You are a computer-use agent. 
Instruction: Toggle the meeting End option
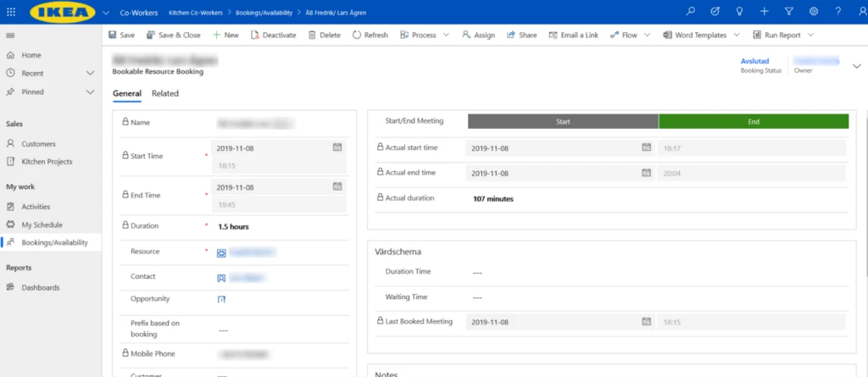click(754, 122)
